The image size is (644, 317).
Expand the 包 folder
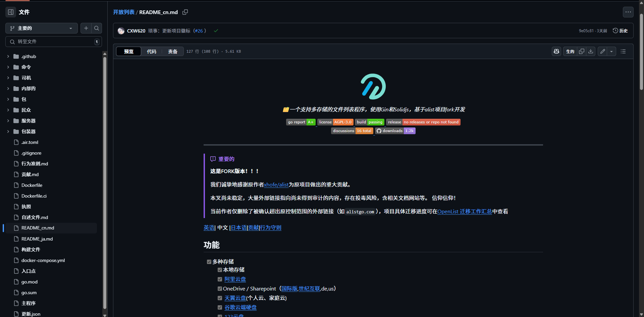tap(8, 99)
